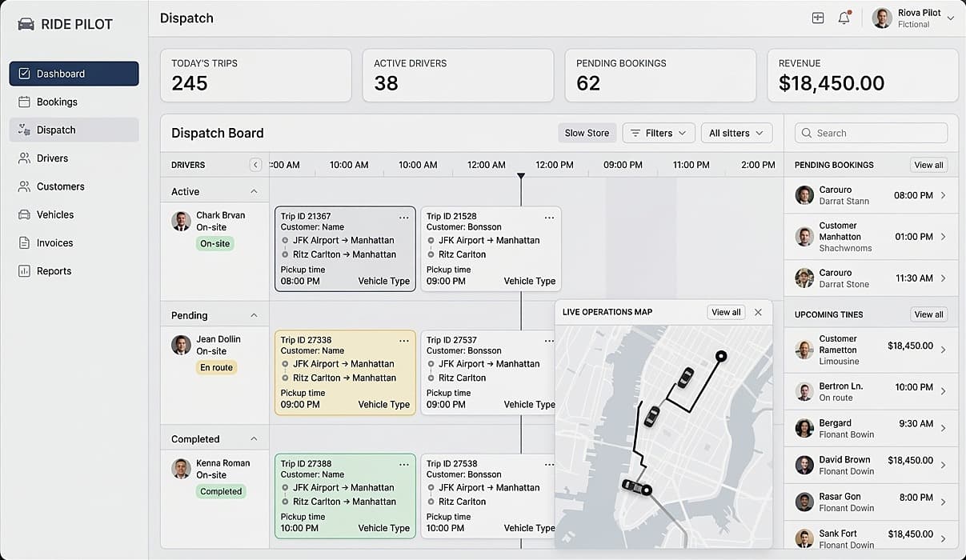Click the 12:00 PM timeline header
Screen dimensions: 966x560
tap(555, 165)
